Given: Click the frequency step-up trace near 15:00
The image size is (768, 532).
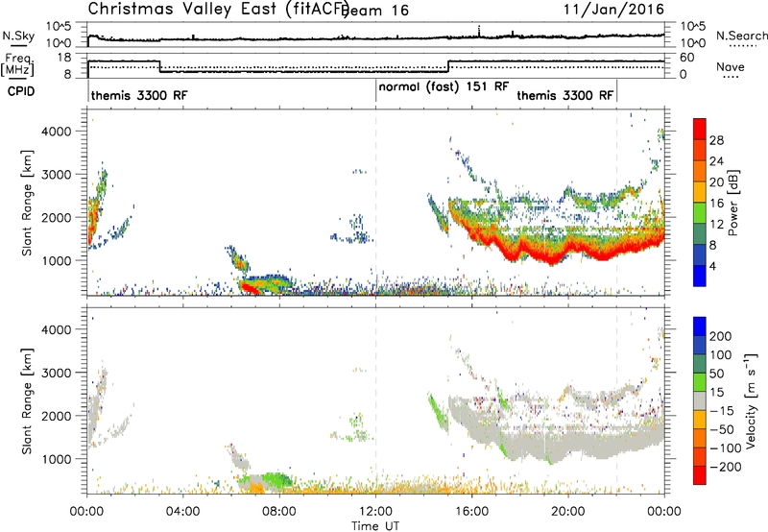Looking at the screenshot, I should (448, 66).
